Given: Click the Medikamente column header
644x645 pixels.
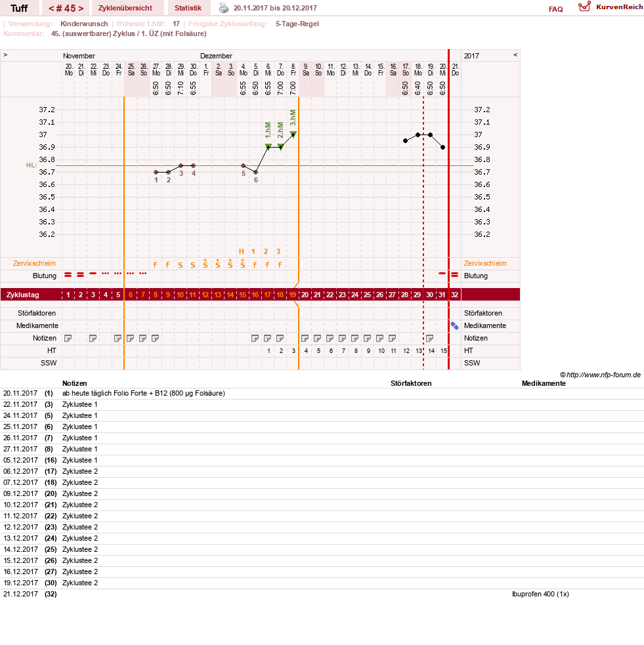Looking at the screenshot, I should click(544, 383).
